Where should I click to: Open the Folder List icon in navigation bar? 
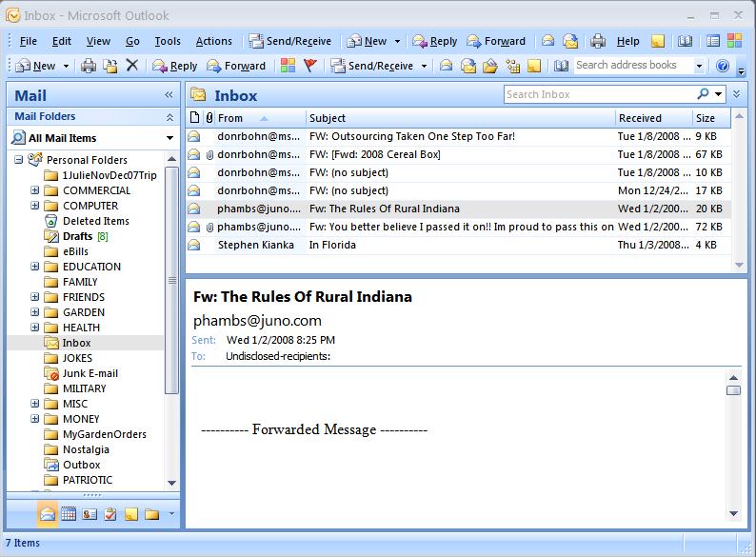tap(152, 514)
